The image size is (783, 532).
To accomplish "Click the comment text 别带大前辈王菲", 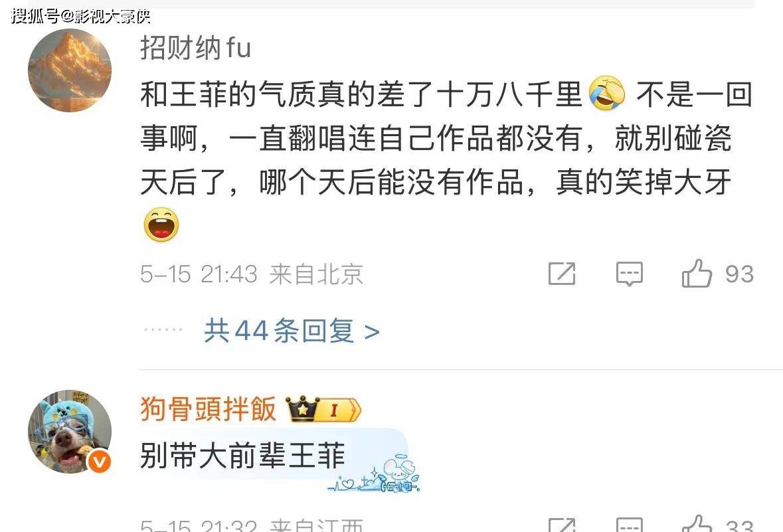I will click(x=242, y=455).
